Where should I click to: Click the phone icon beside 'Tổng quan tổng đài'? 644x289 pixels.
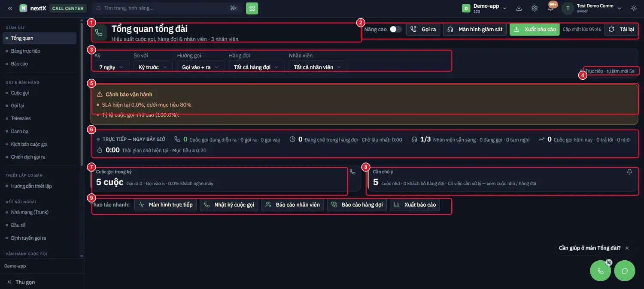point(99,33)
